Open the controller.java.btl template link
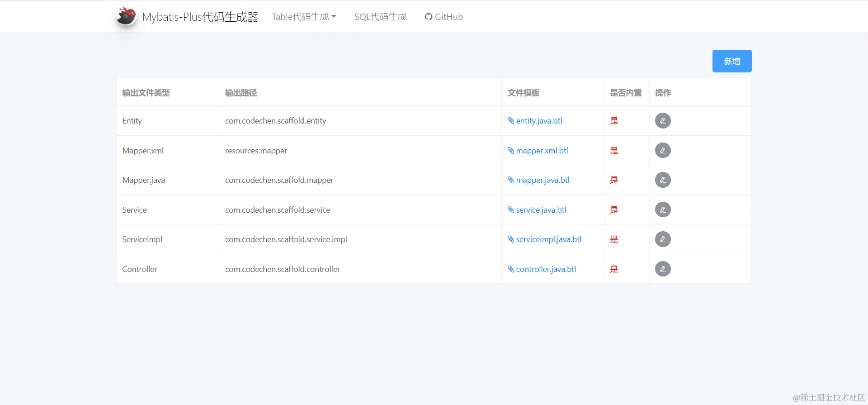 (x=542, y=269)
